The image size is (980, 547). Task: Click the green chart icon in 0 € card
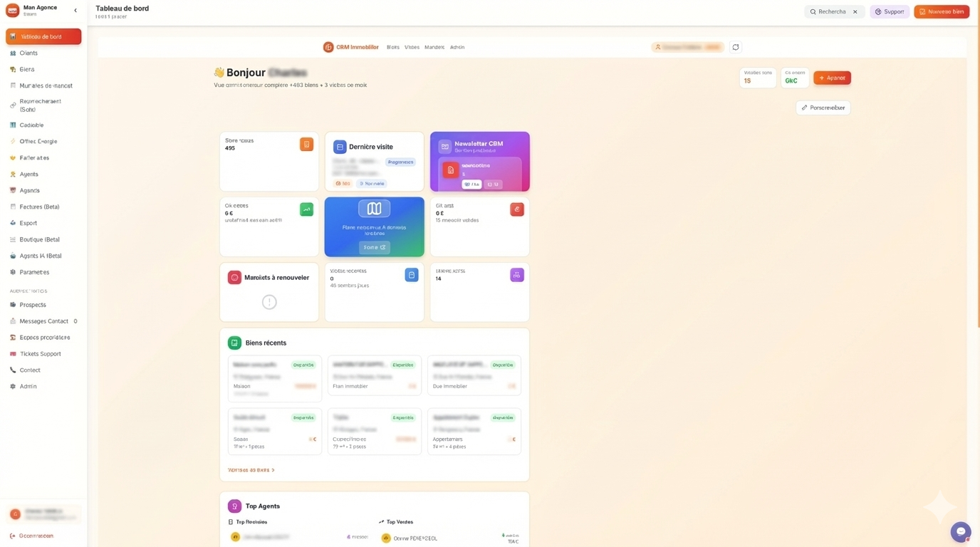click(306, 209)
